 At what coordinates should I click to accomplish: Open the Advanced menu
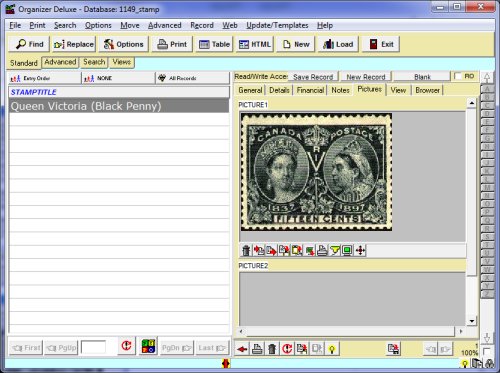point(165,25)
